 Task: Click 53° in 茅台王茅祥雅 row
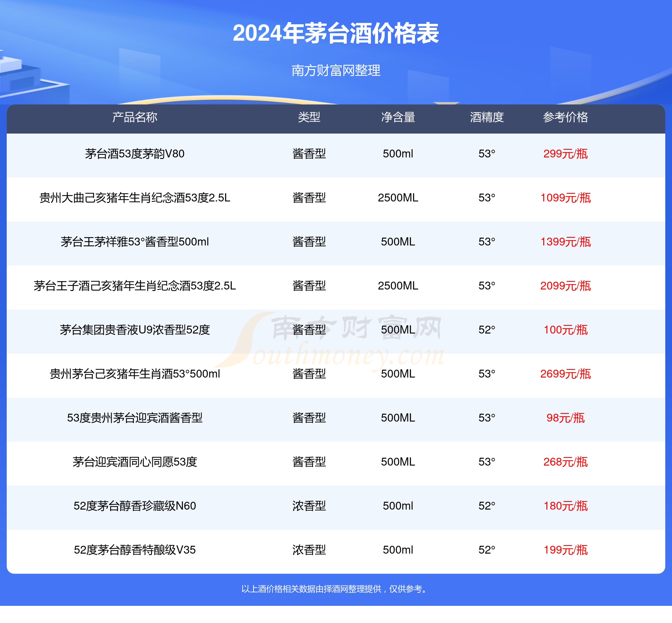(487, 242)
